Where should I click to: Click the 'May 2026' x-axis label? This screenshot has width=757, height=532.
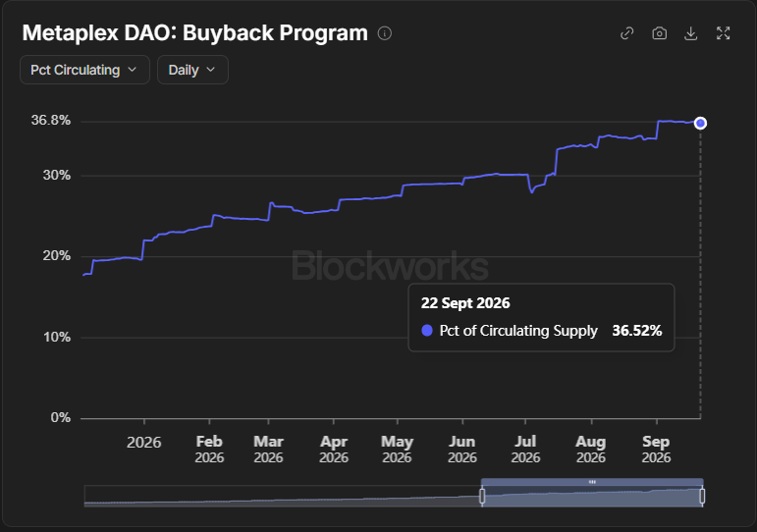[397, 449]
